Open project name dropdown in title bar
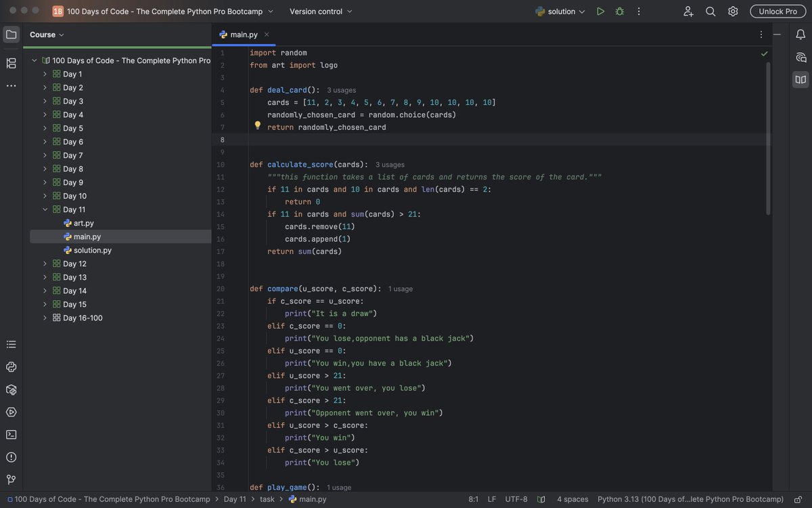 pos(162,12)
